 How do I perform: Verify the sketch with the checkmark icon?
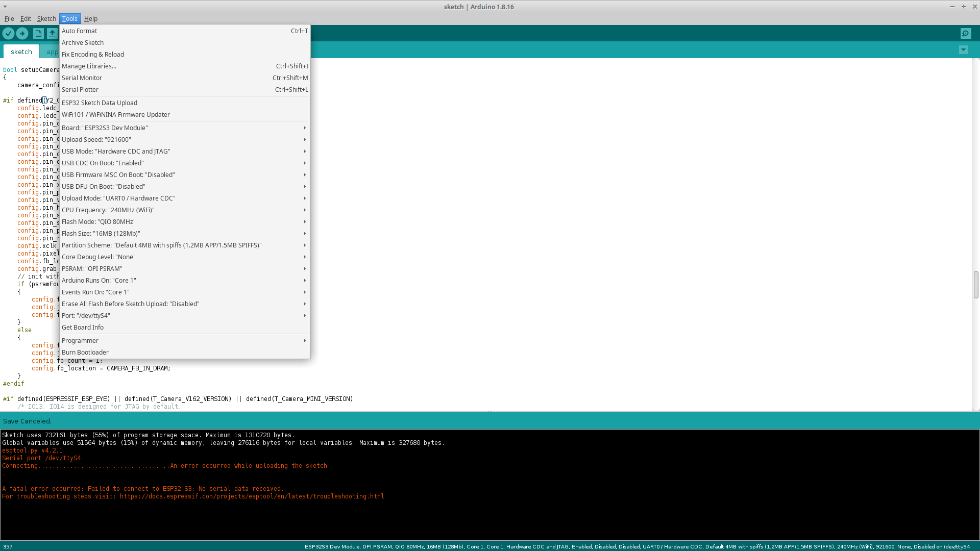[x=9, y=33]
